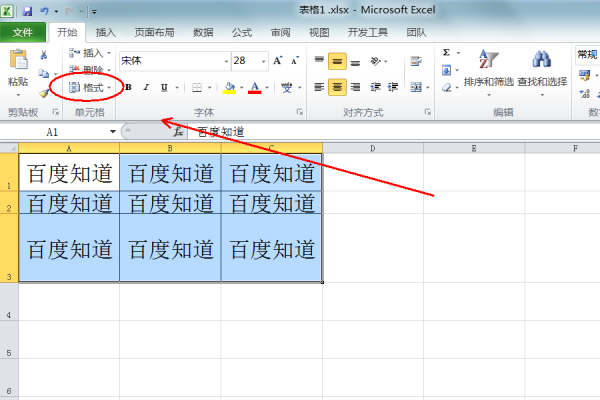600x400 pixels.
Task: Expand the Insert (插入) cells dropdown
Action: (109, 53)
